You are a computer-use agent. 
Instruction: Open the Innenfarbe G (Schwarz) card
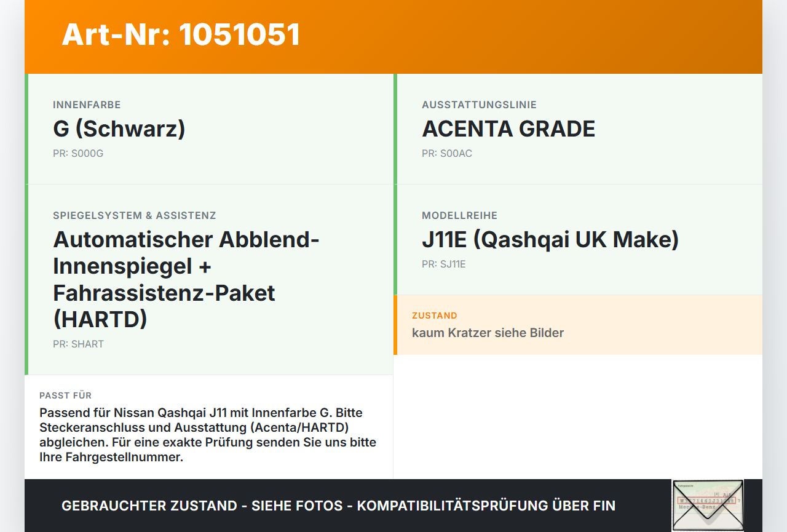click(x=209, y=129)
